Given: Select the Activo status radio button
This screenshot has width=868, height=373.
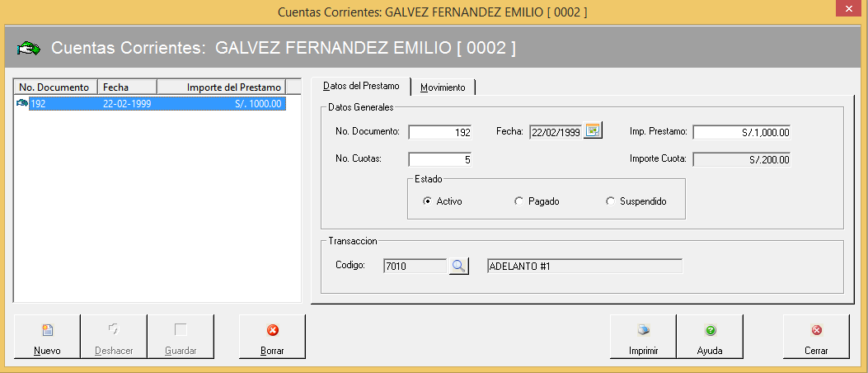Looking at the screenshot, I should [427, 201].
